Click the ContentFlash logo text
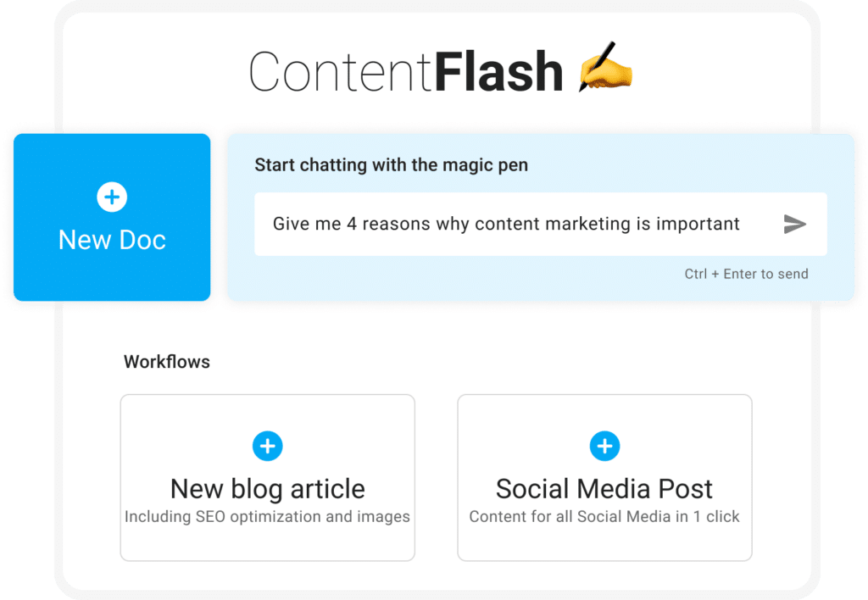868x600 pixels. (405, 71)
